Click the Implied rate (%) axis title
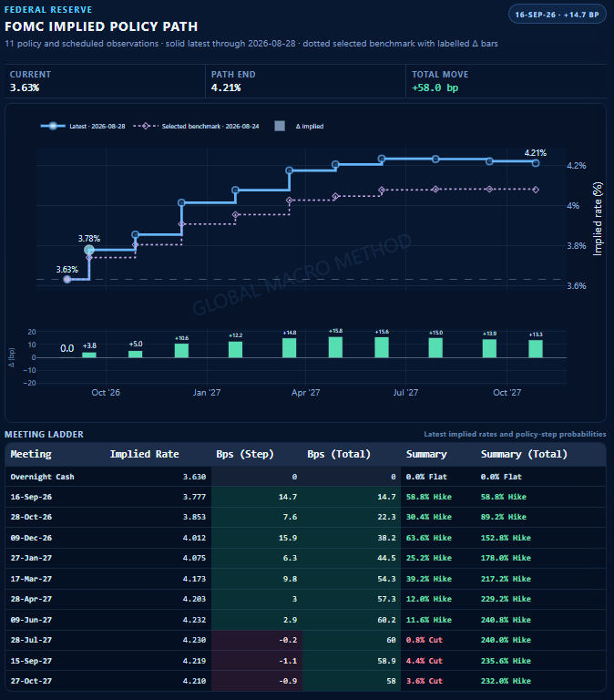 click(x=598, y=219)
